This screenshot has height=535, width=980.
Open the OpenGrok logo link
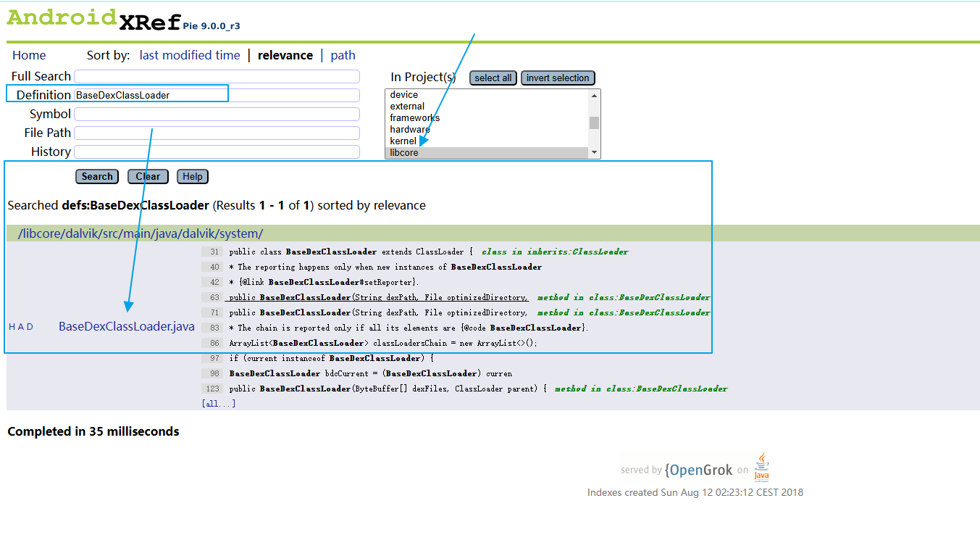pos(698,470)
